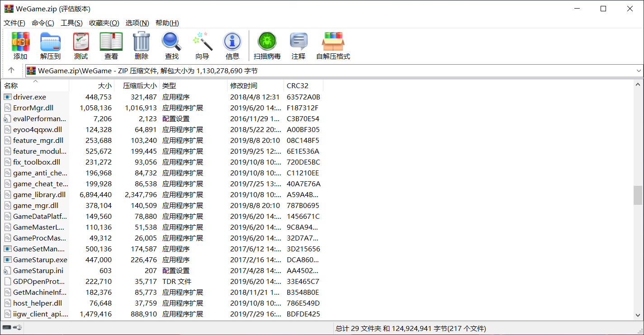Click the TDR 文件 type cell
Screen dimensions: 644x335
[177, 281]
